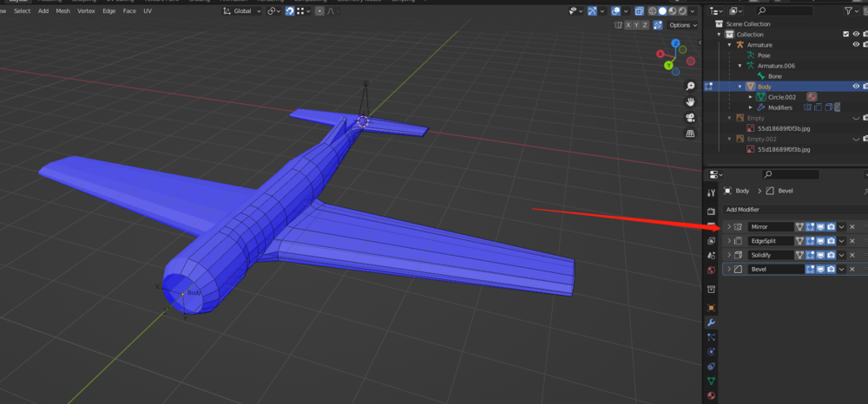Toggle proportional editing button
The height and width of the screenshot is (404, 868).
[319, 11]
